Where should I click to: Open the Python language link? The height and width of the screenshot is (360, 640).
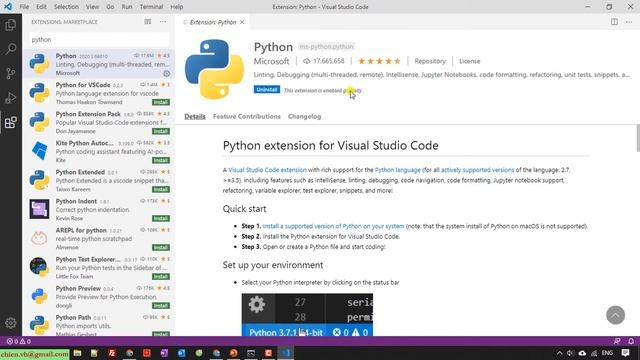pyautogui.click(x=398, y=170)
